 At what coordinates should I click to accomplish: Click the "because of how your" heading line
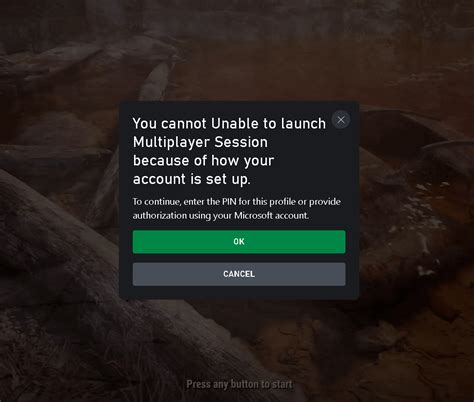coord(203,161)
